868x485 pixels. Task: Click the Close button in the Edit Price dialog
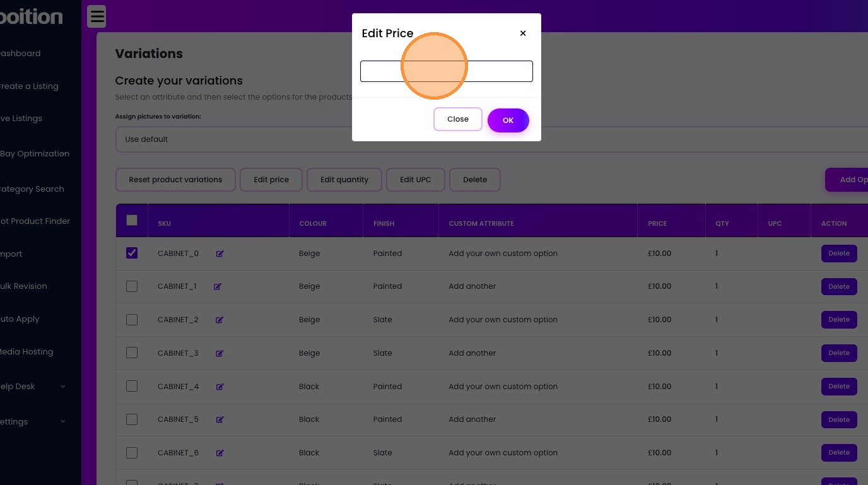pyautogui.click(x=458, y=119)
